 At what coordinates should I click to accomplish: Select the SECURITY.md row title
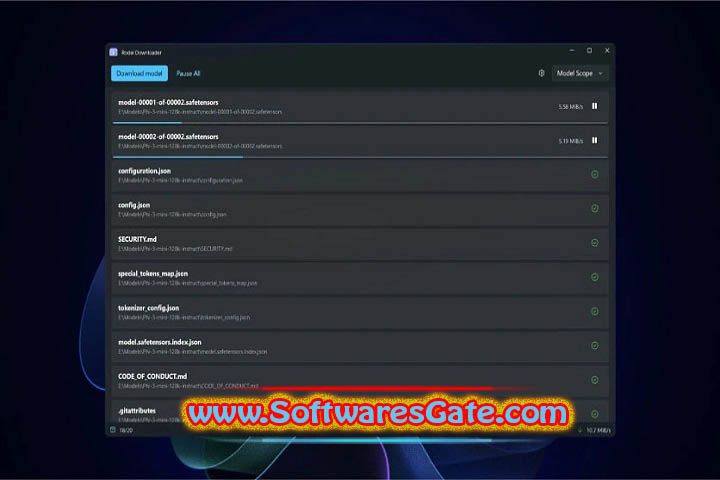(137, 239)
